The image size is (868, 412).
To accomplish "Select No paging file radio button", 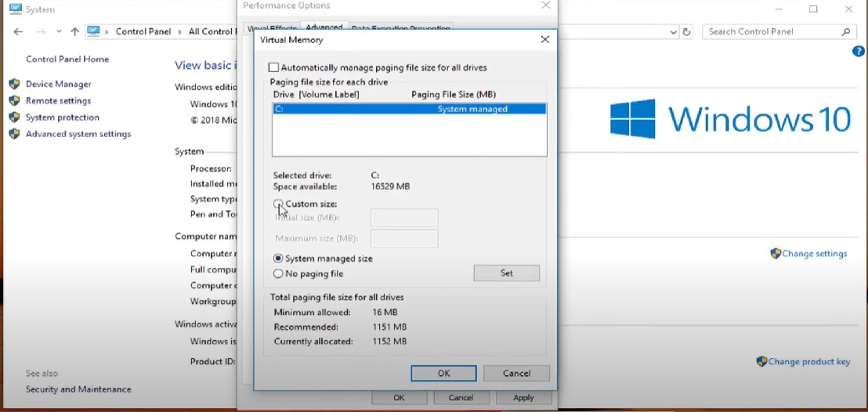I will point(278,273).
